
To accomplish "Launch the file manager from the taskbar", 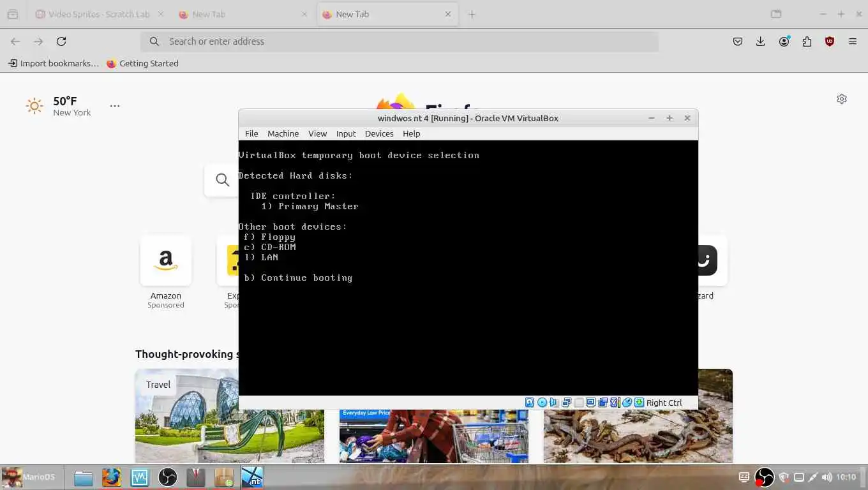I will tap(83, 477).
